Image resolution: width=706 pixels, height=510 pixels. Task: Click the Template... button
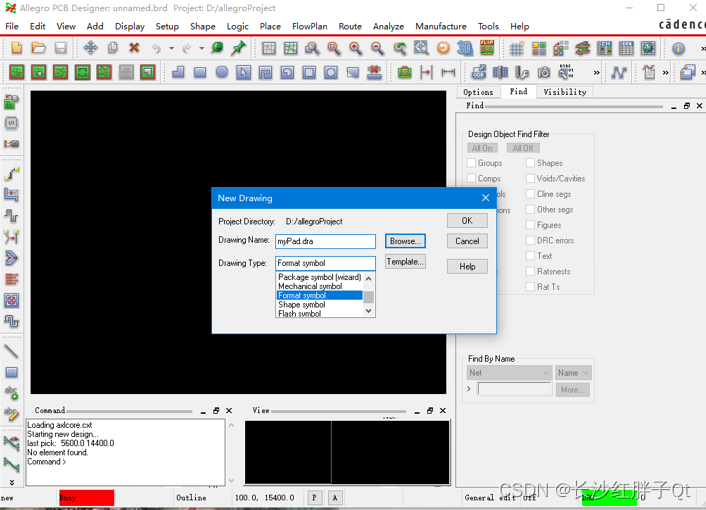(x=405, y=262)
